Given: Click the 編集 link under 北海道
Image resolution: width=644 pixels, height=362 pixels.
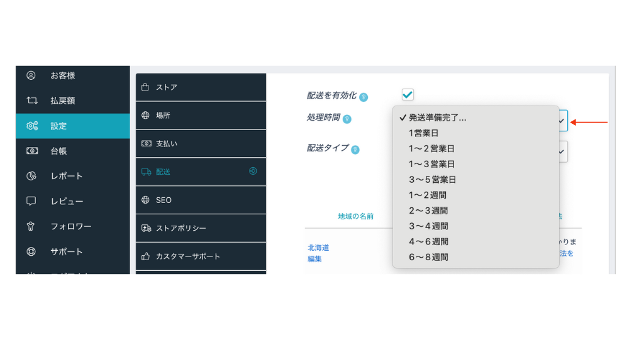Looking at the screenshot, I should [314, 259].
